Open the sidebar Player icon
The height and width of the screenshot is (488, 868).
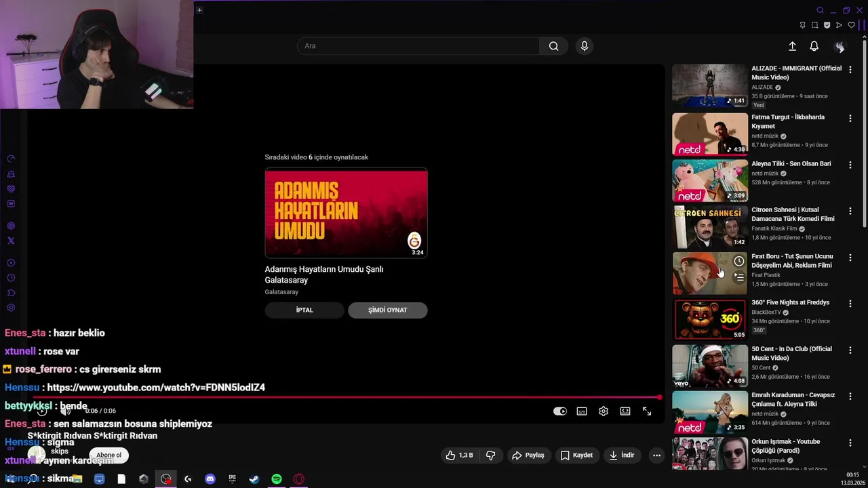tap(11, 263)
